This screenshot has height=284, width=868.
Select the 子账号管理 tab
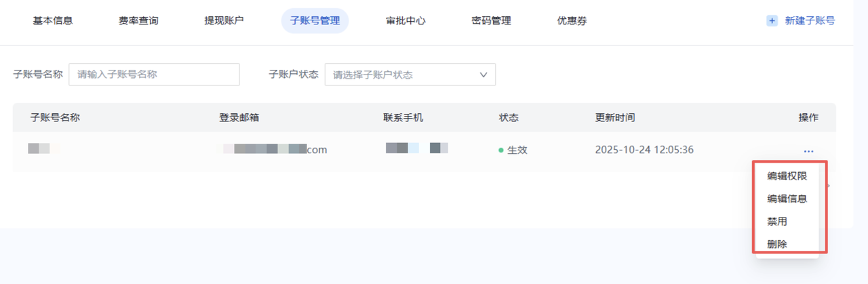(315, 21)
